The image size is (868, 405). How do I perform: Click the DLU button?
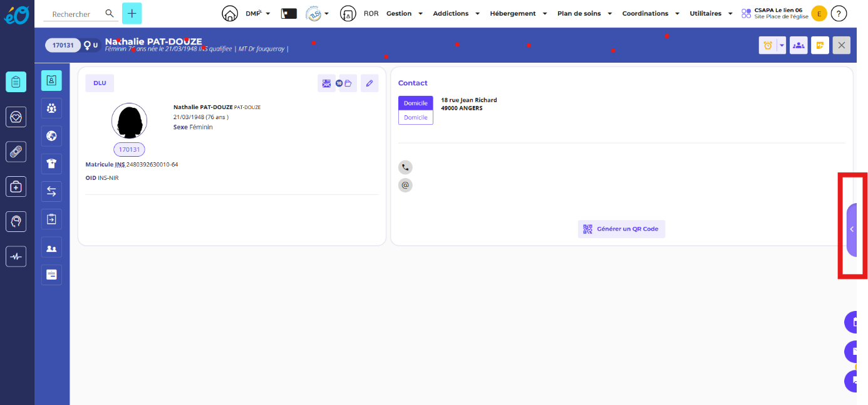100,83
